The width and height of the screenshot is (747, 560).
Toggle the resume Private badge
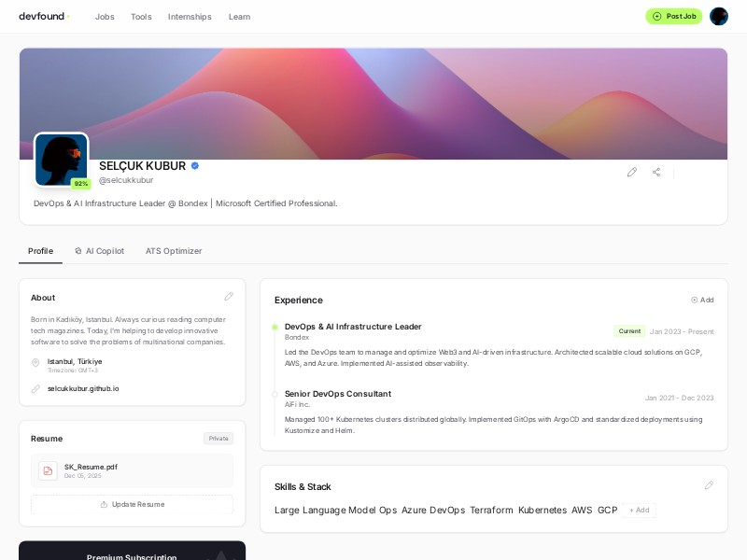tap(218, 438)
